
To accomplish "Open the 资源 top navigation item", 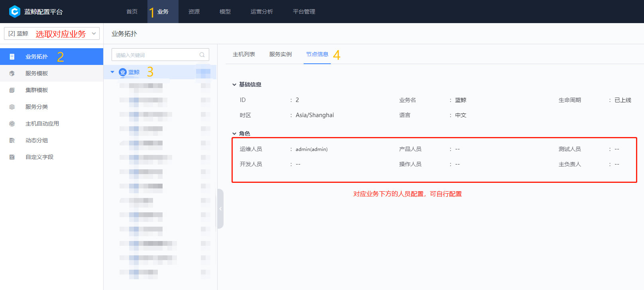I will point(194,12).
